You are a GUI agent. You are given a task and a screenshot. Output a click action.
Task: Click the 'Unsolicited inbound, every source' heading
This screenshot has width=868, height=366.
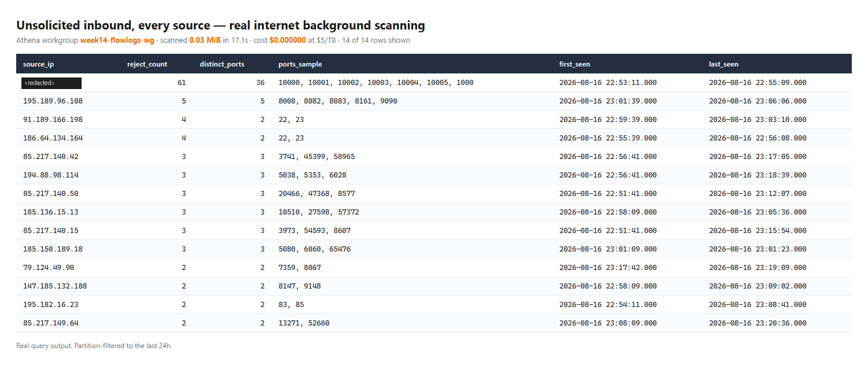[220, 25]
